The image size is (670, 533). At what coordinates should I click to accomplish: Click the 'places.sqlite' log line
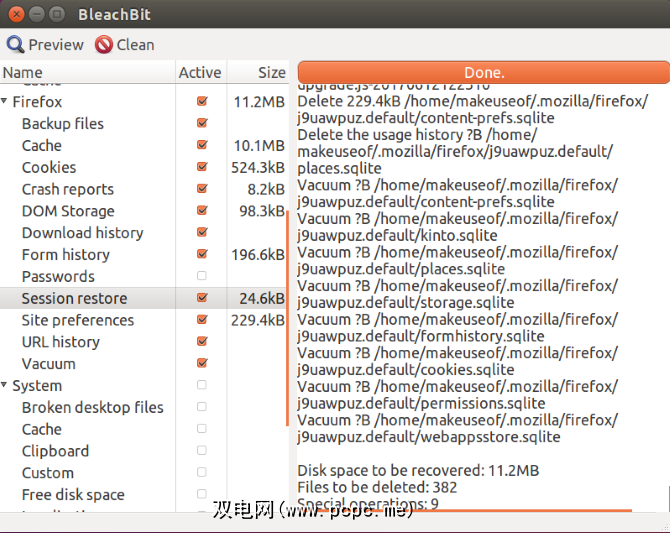pos(340,168)
